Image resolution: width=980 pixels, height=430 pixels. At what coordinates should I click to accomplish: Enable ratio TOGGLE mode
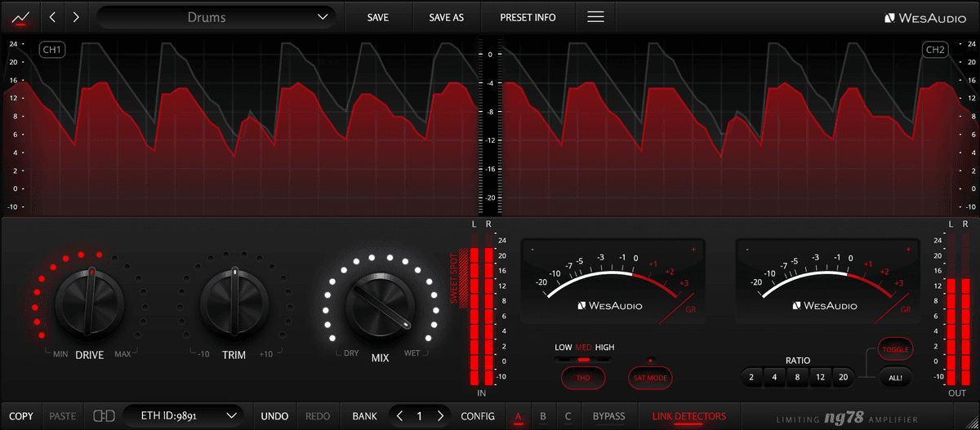tap(895, 348)
